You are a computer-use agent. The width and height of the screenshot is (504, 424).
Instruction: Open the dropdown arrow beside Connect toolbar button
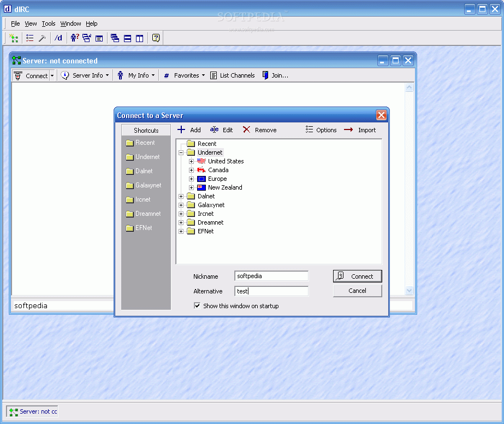point(52,76)
